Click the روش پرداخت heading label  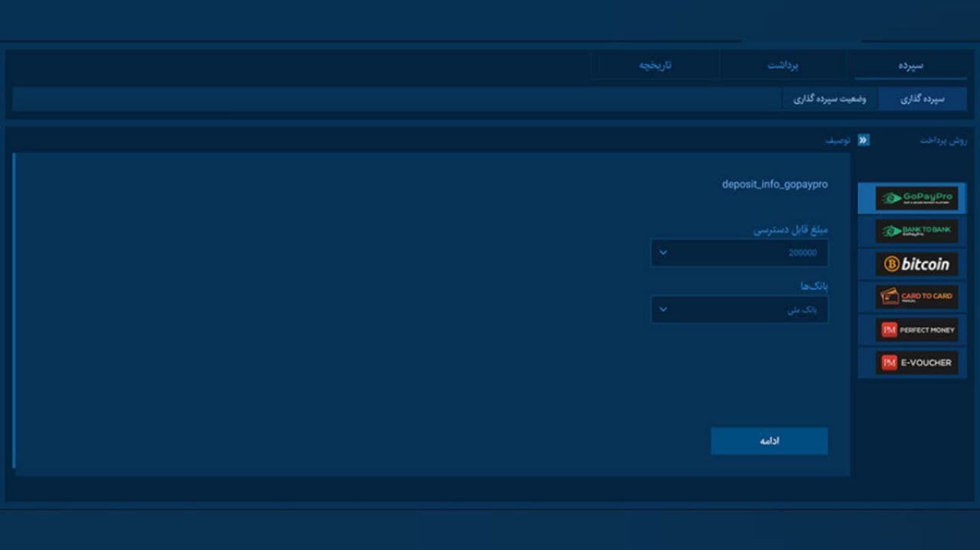[x=943, y=141]
